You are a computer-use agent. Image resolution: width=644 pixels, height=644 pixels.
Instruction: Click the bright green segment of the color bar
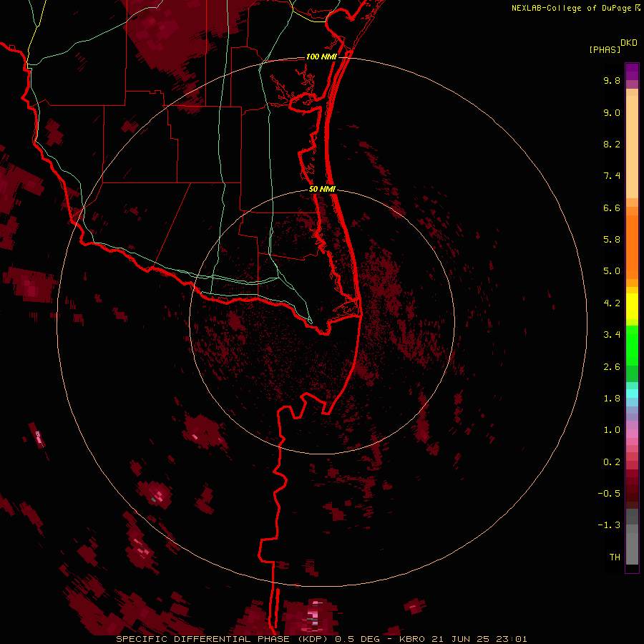pos(632,345)
